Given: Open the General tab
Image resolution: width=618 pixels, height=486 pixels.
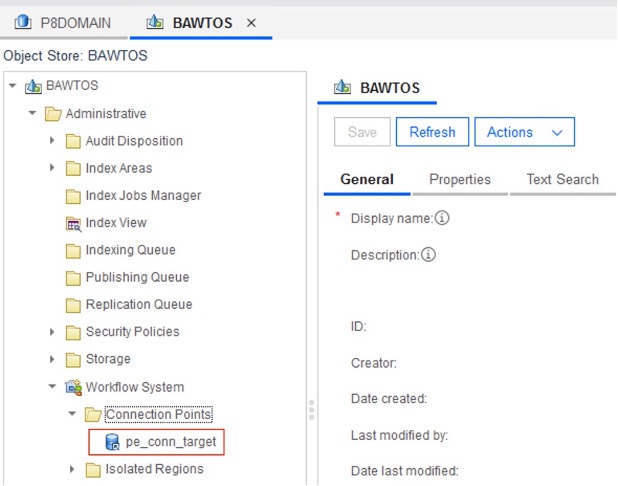Looking at the screenshot, I should [x=367, y=179].
